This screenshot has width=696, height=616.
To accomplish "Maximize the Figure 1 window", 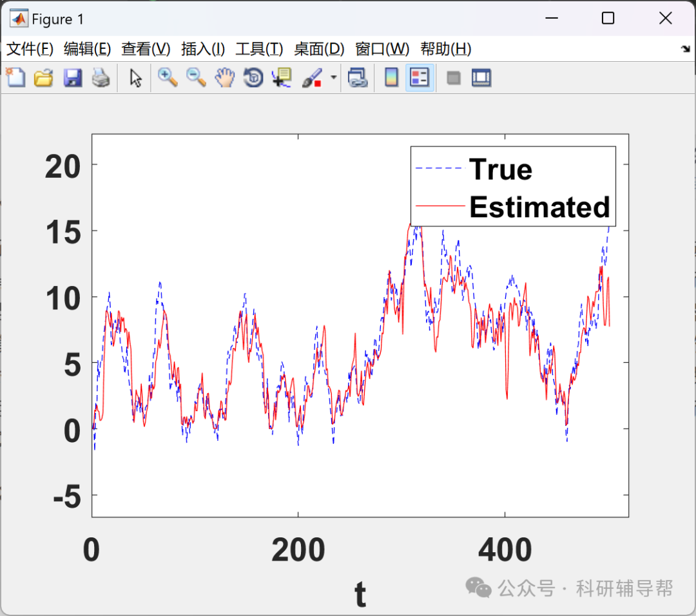I will coord(608,18).
